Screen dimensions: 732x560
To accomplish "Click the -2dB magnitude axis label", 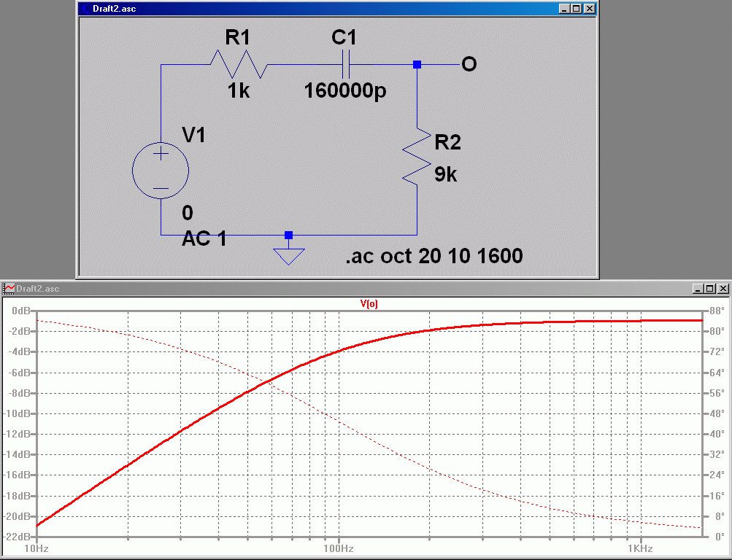I will pyautogui.click(x=20, y=331).
